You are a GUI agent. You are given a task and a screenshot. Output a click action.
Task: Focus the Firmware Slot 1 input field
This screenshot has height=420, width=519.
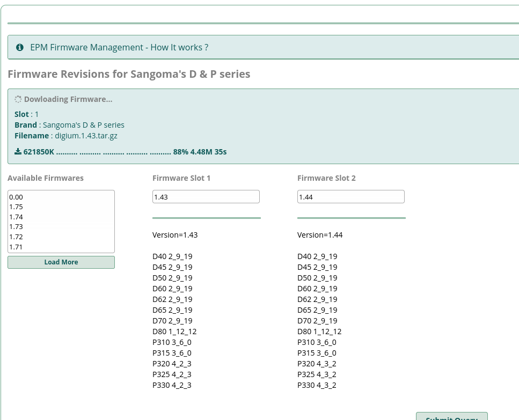tap(206, 197)
